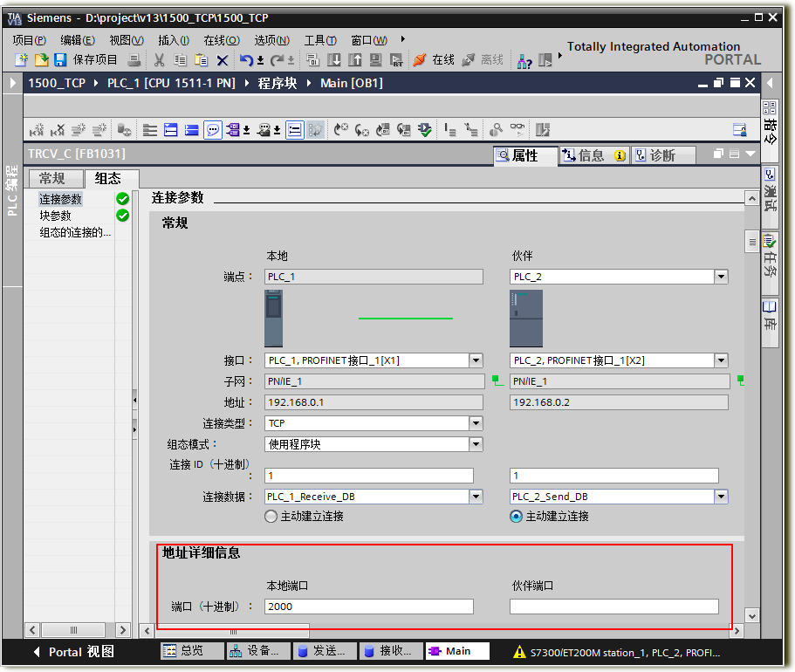The image size is (795, 672).
Task: Click the empty partner port field
Action: [x=614, y=607]
